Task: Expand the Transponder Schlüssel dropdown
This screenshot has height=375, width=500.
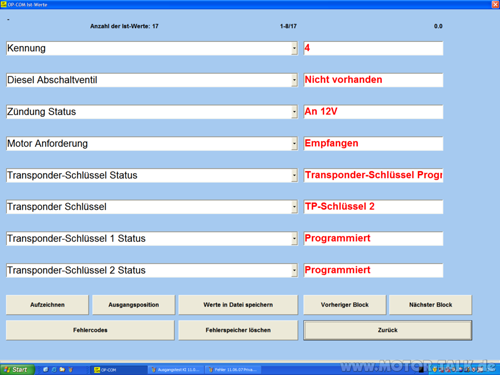Action: click(294, 207)
